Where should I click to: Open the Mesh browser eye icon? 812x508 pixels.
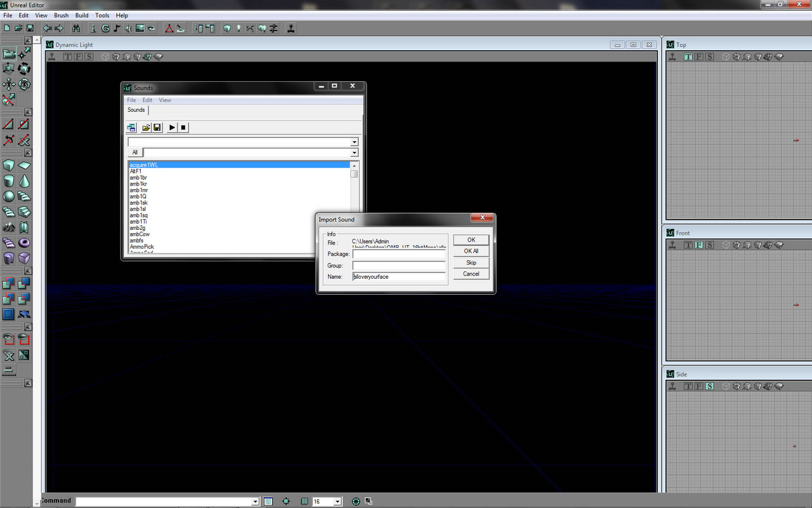(152, 28)
